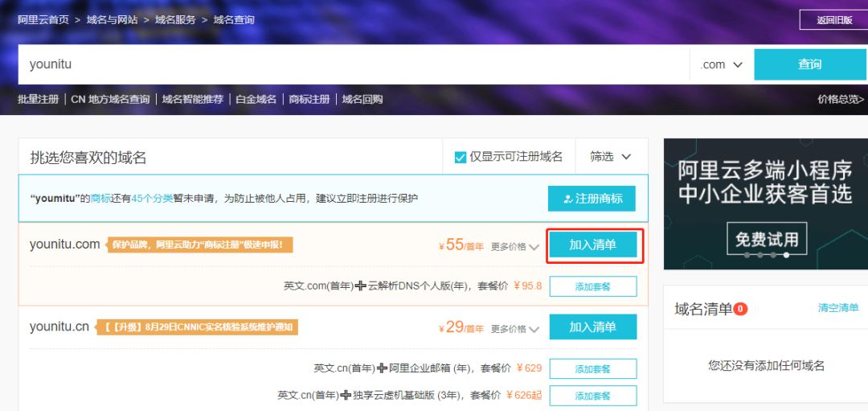Image resolution: width=868 pixels, height=411 pixels.
Task: Open 域名回购 link
Action: coord(362,99)
